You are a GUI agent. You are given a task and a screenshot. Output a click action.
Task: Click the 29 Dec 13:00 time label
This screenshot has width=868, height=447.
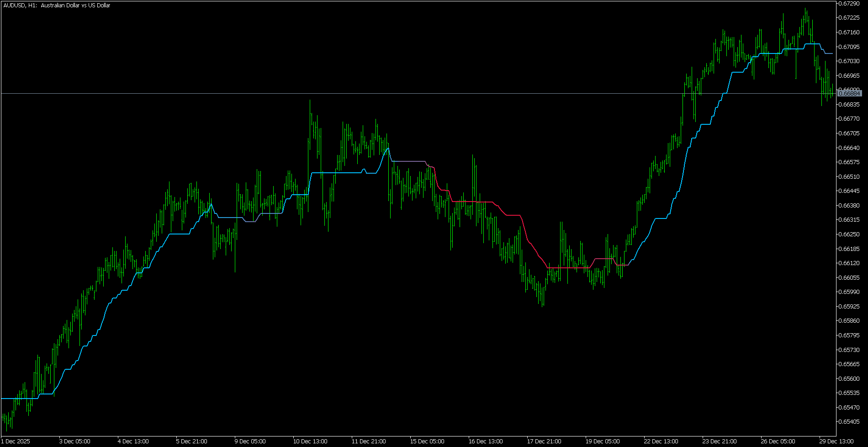pyautogui.click(x=836, y=442)
